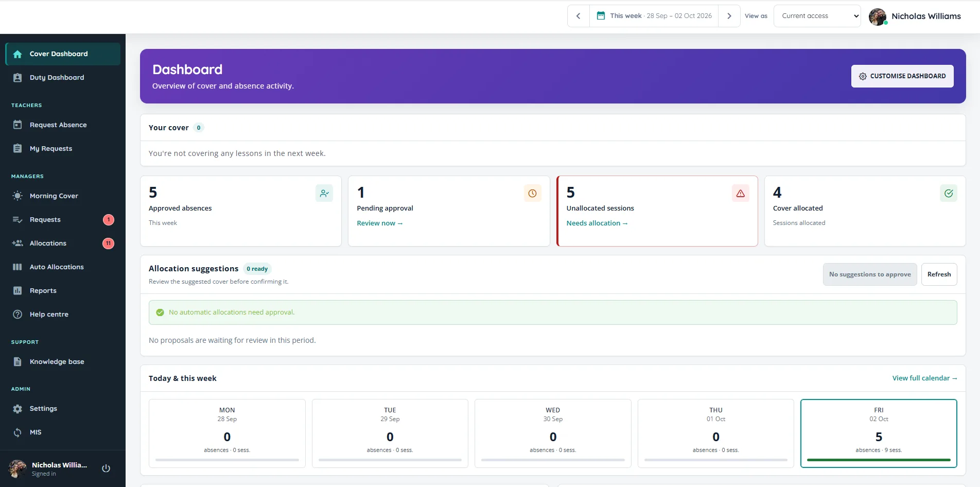Screen dimensions: 980x487
Task: Sign out using the power icon
Action: 106,468
